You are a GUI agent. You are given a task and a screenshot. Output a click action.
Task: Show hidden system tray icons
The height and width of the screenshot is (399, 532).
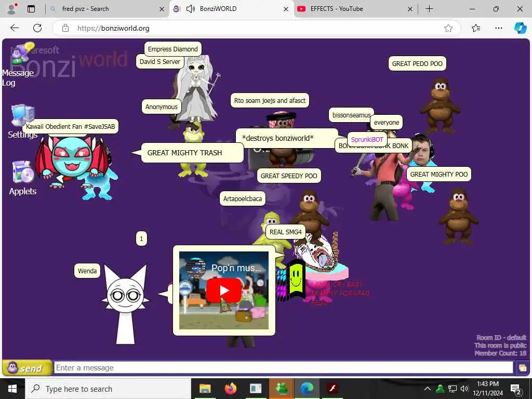(428, 389)
